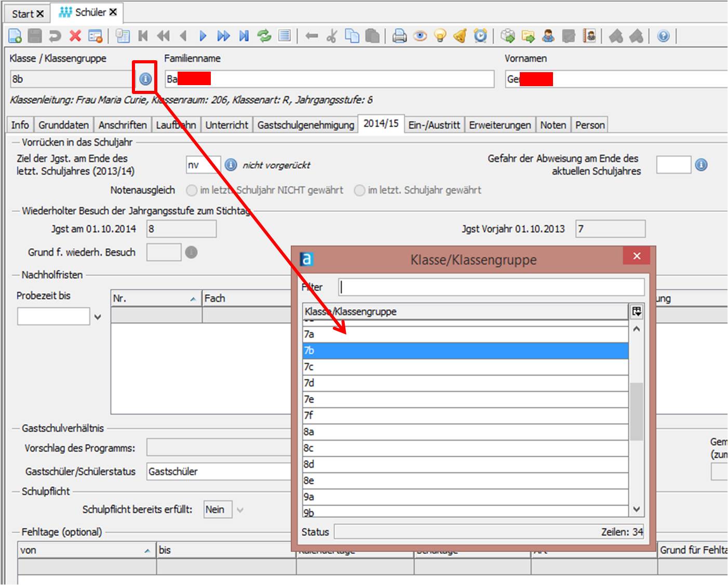Click the Klasse / Klassengruppe field showing 8b

point(73,79)
